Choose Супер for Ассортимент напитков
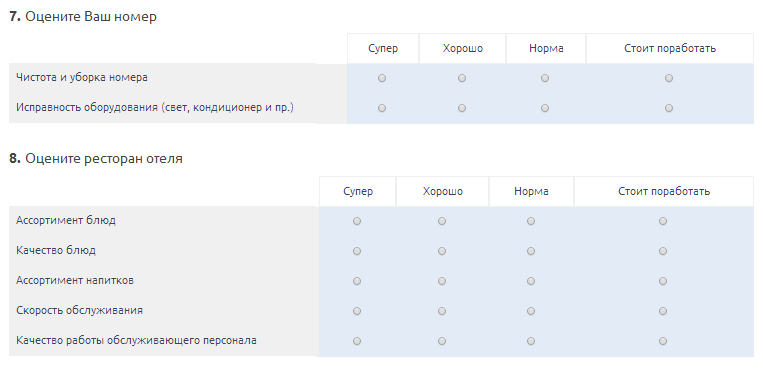Viewport: 763px width, 369px height. point(357,281)
